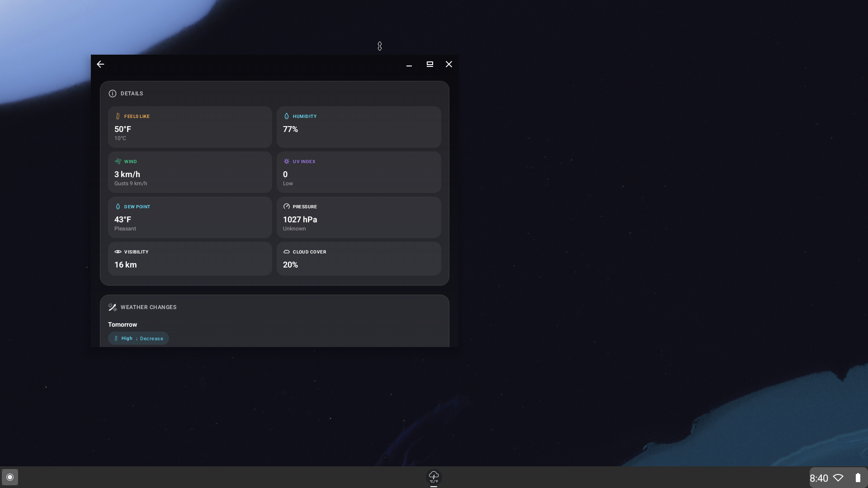
Task: Click the battery icon in the status tray
Action: (858, 478)
